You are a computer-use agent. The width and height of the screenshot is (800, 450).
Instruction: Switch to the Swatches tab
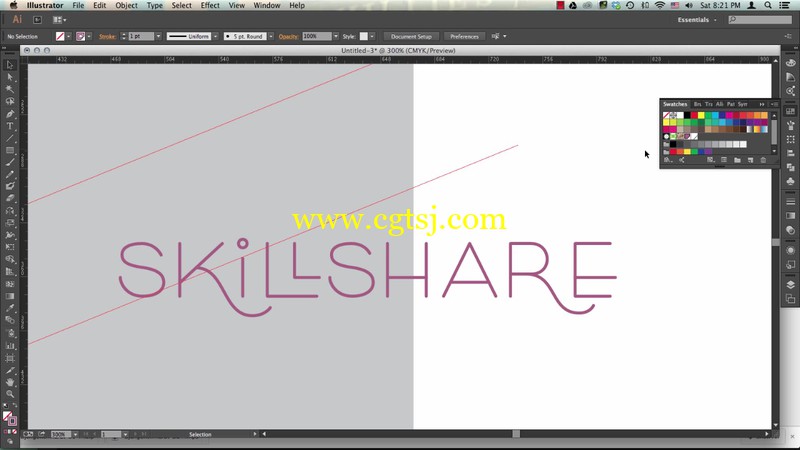(x=675, y=104)
